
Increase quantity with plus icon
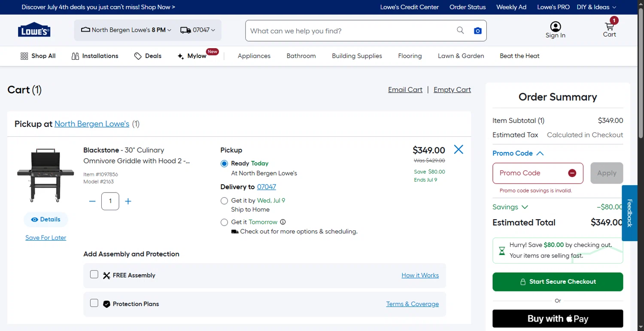[128, 201]
